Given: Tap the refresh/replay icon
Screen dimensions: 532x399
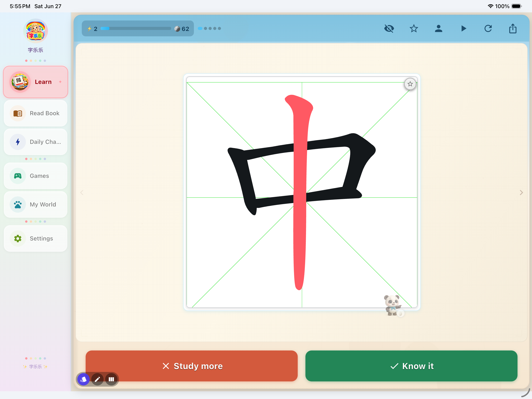Looking at the screenshot, I should pos(488,29).
